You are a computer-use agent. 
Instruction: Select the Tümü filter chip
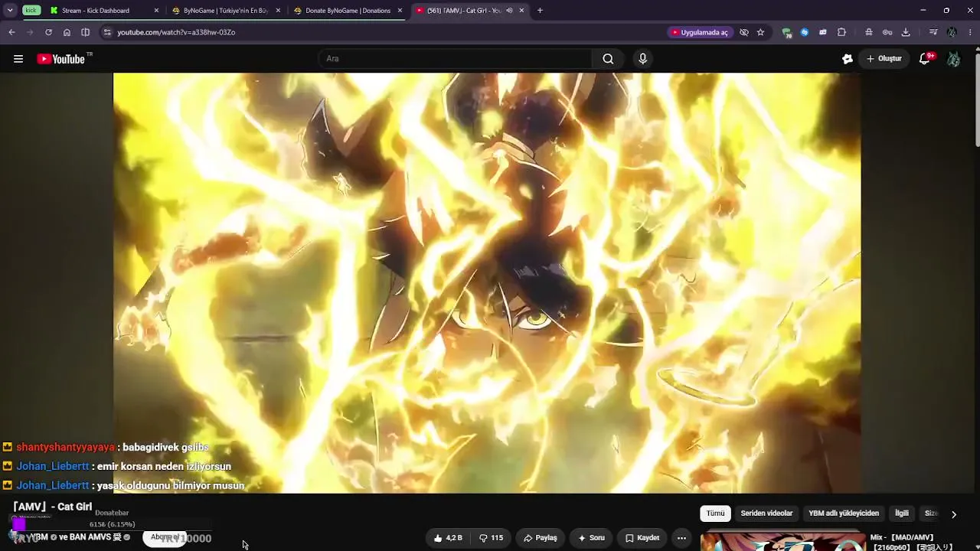(715, 514)
